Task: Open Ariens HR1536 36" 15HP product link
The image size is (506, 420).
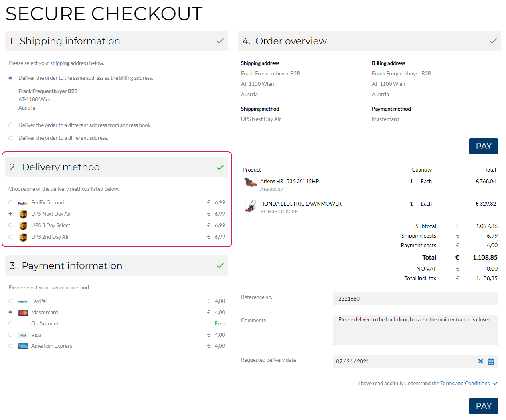Action: 289,182
